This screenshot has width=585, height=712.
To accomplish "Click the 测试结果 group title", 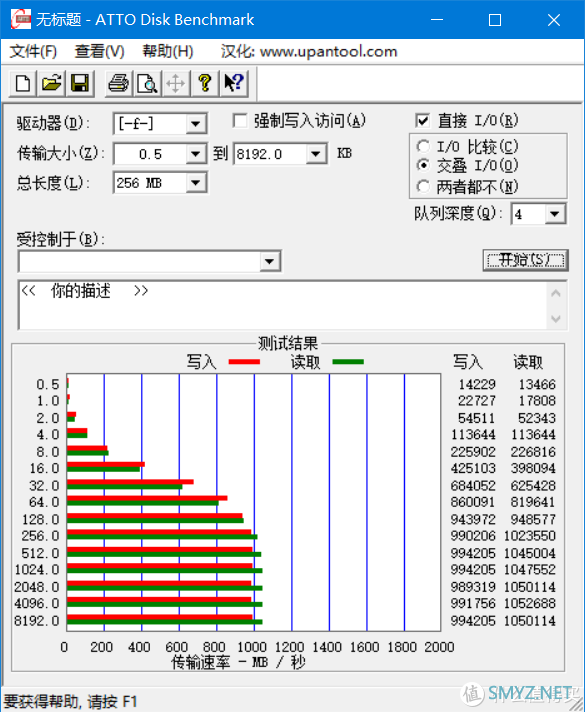I will [288, 343].
